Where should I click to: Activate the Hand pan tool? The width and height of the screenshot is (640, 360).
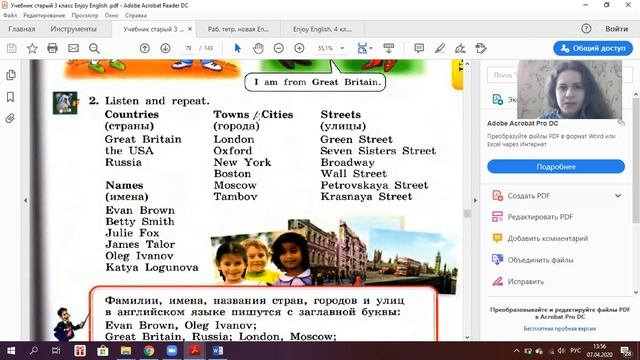point(258,48)
